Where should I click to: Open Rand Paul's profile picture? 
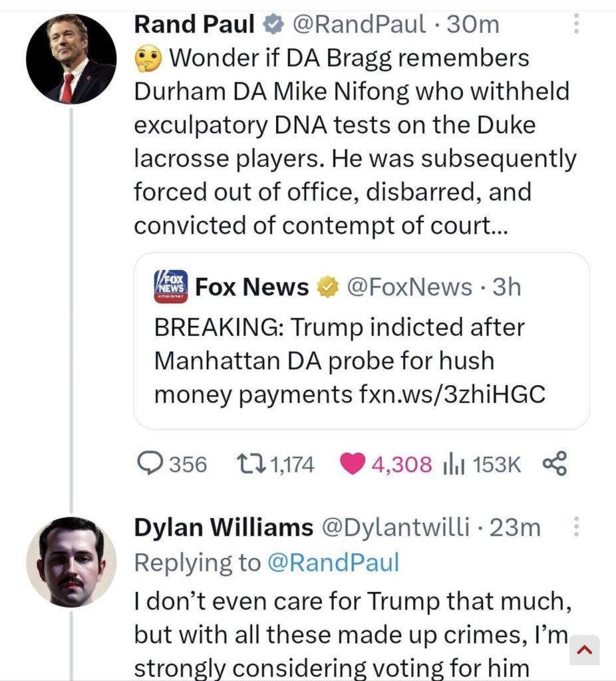pyautogui.click(x=71, y=59)
